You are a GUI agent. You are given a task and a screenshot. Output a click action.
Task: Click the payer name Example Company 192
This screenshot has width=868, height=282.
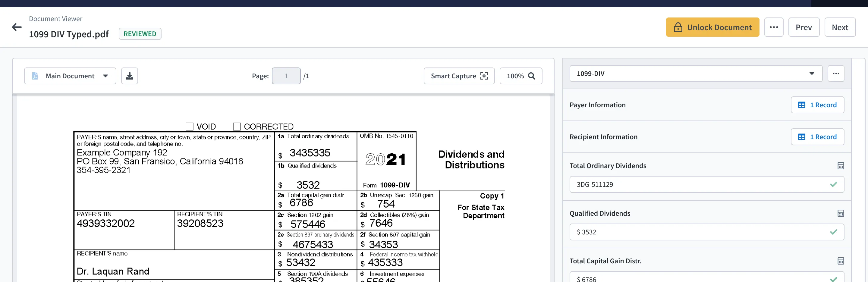click(x=122, y=153)
